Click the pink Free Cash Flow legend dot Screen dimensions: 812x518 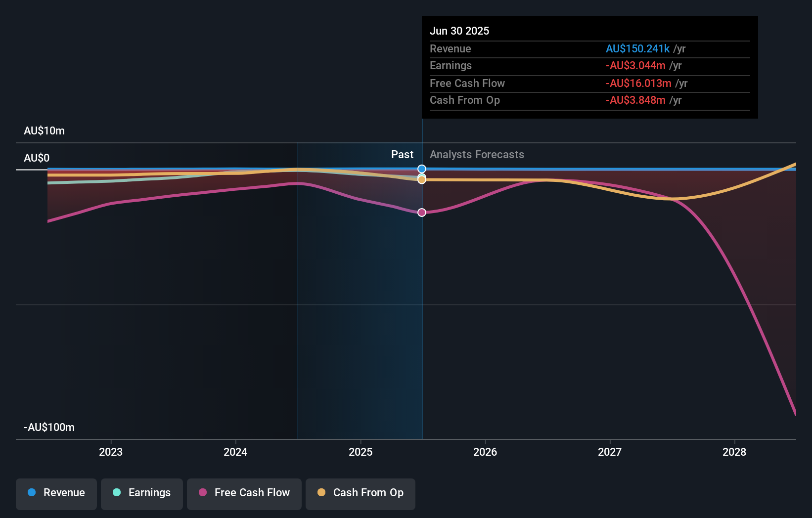(203, 493)
